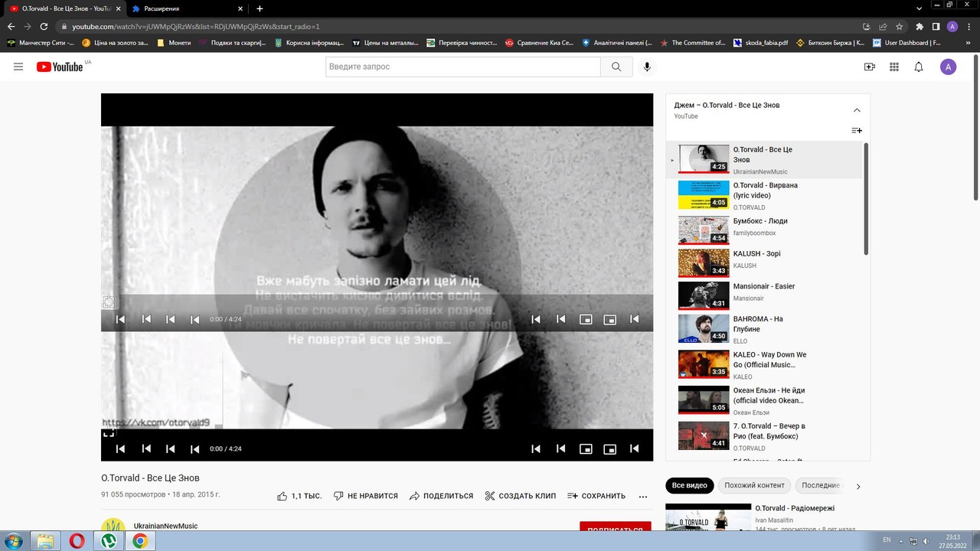Image resolution: width=980 pixels, height=551 pixels.
Task: Open the three-dot more actions menu
Action: pyautogui.click(x=643, y=496)
